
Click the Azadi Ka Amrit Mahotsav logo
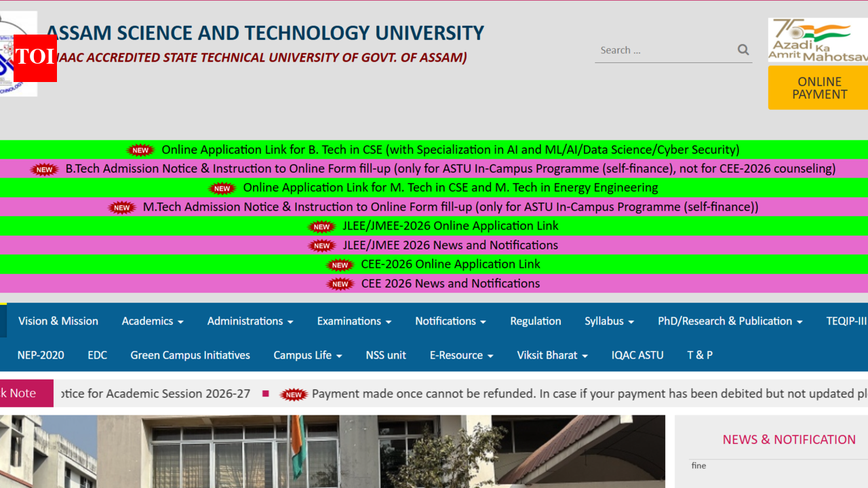click(x=818, y=40)
